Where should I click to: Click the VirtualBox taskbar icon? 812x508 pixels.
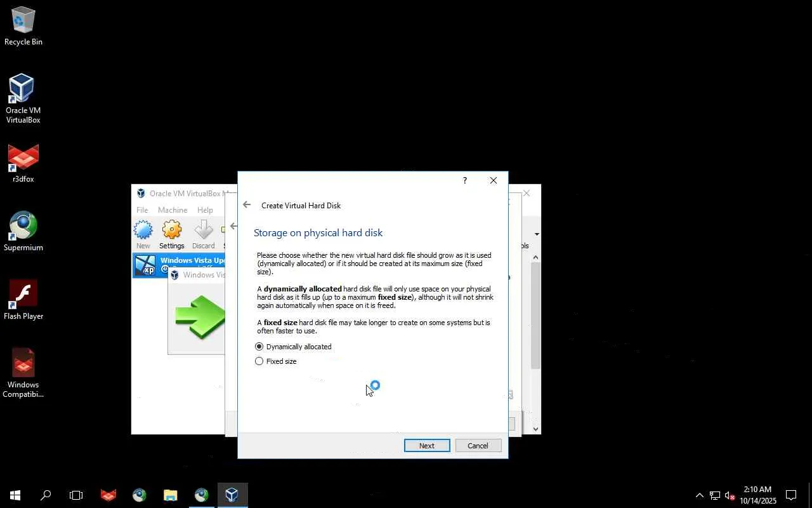[x=232, y=495]
